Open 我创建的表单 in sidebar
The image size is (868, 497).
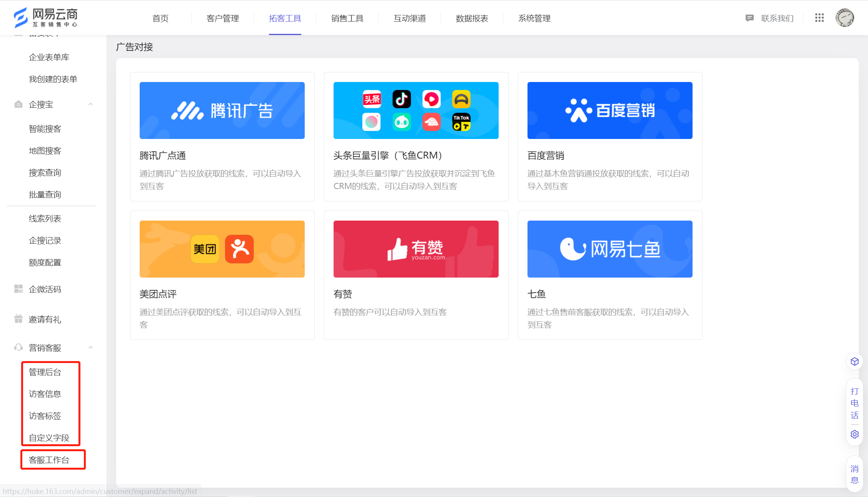coord(53,79)
